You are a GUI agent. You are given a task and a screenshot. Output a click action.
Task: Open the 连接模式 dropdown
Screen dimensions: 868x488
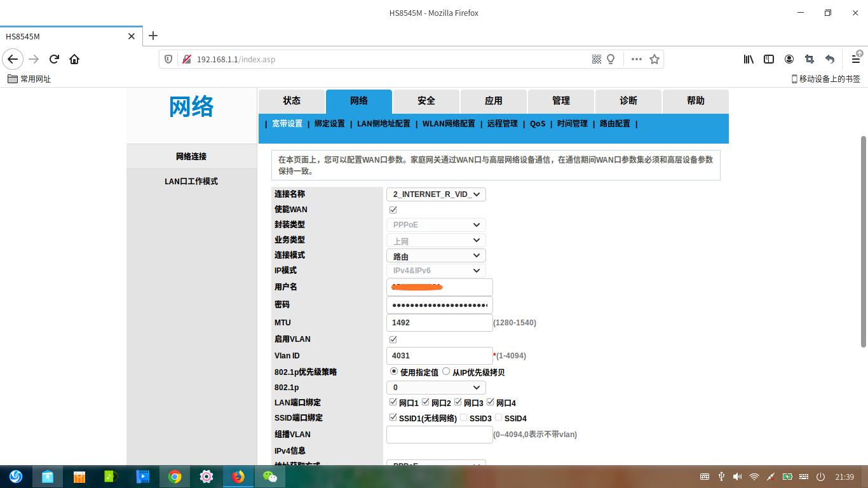coord(436,255)
